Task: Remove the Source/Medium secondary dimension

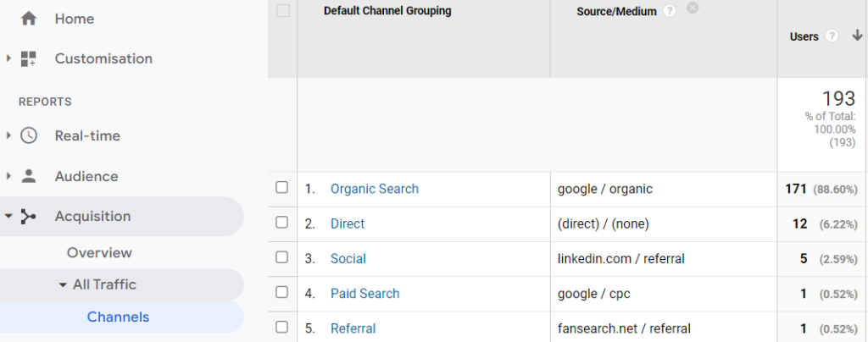Action: point(693,8)
